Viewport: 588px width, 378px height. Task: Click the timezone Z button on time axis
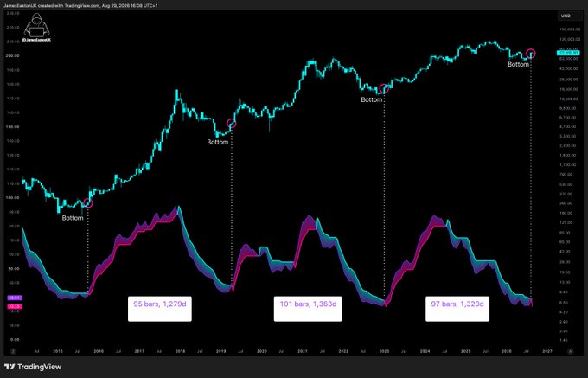tap(13, 351)
